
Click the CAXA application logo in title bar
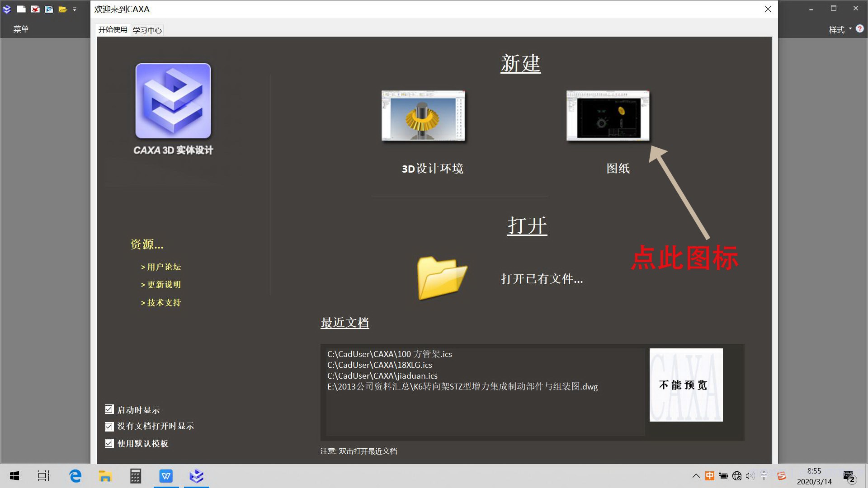pyautogui.click(x=7, y=9)
